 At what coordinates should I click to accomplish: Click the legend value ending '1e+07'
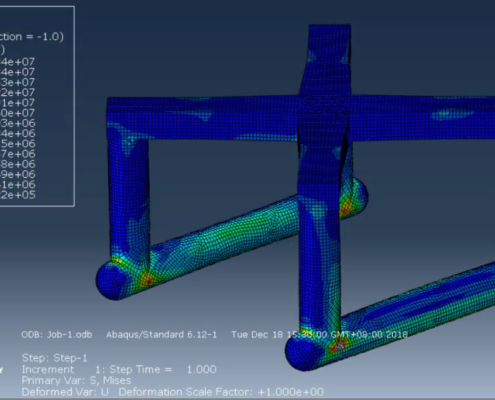pyautogui.click(x=17, y=103)
